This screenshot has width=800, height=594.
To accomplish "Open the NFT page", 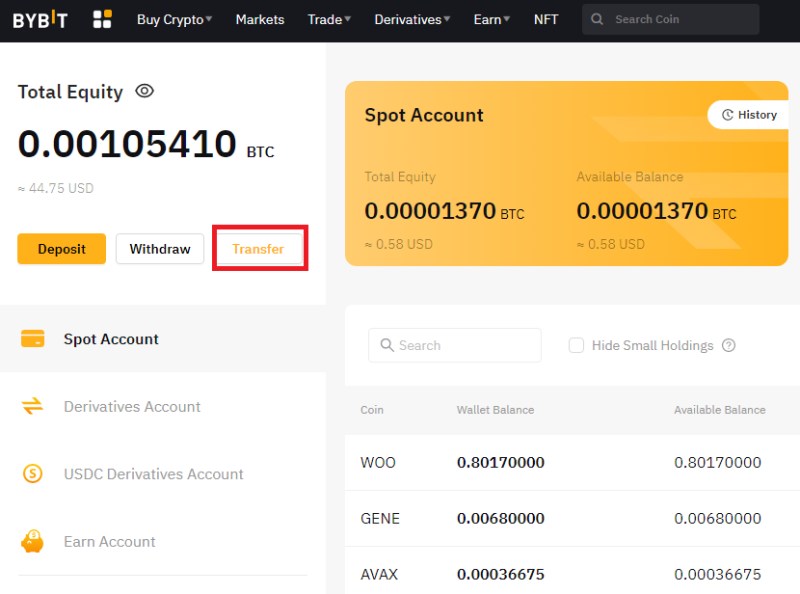I will (x=546, y=19).
